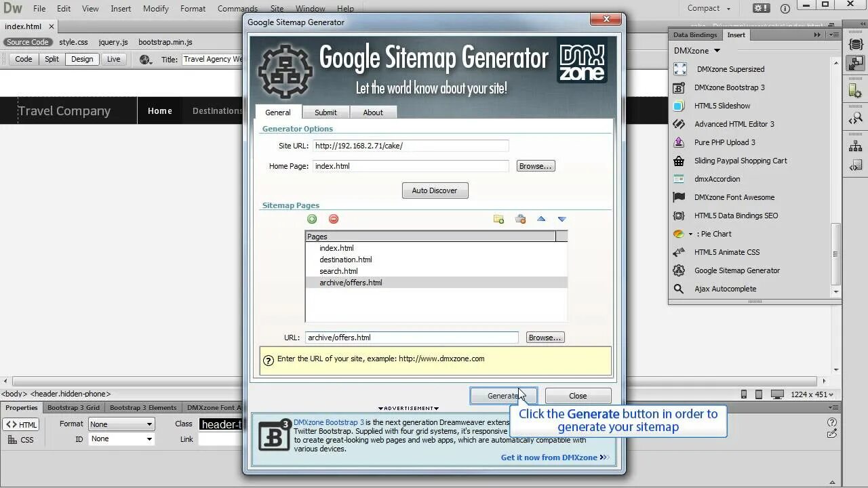Toggle Design view
This screenshot has height=488, width=868.
click(x=82, y=59)
